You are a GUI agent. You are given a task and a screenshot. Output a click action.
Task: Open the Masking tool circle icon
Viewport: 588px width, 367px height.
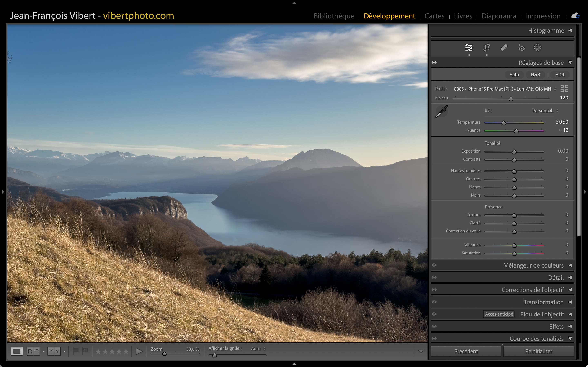point(537,48)
